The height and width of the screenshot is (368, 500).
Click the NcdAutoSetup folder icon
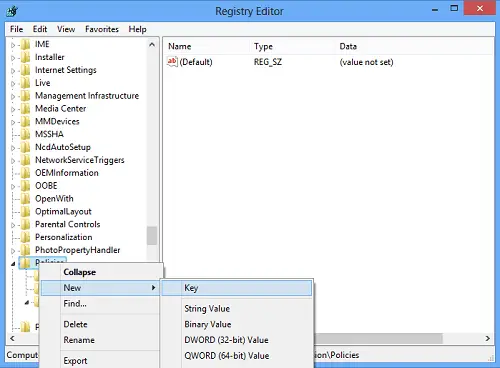25,147
